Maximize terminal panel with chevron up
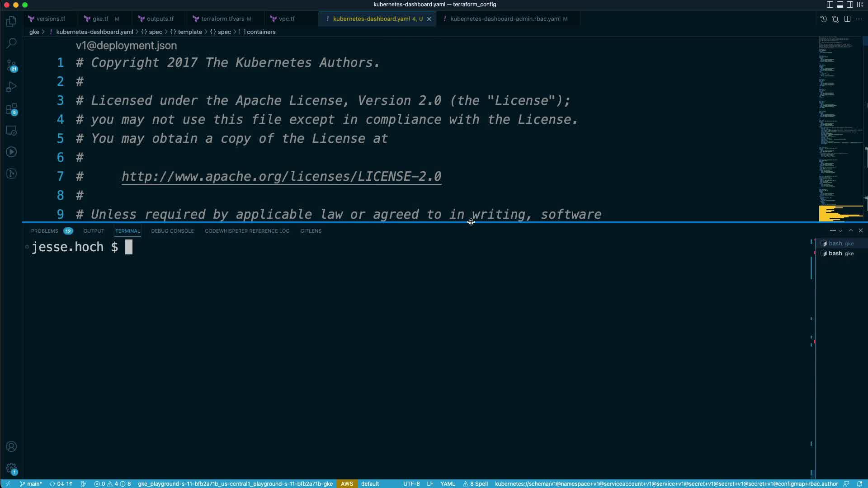This screenshot has height=488, width=868. pos(851,231)
